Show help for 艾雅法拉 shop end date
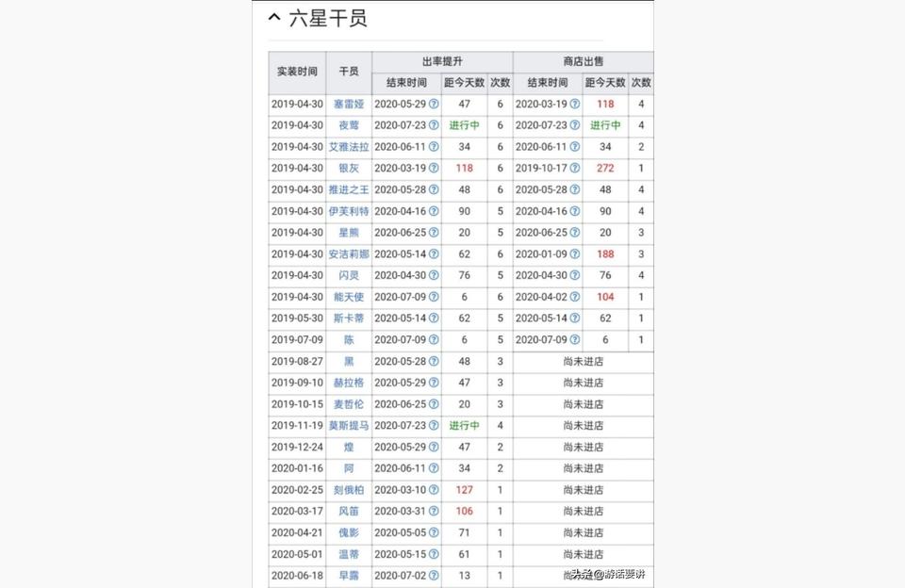The image size is (905, 588). click(575, 147)
